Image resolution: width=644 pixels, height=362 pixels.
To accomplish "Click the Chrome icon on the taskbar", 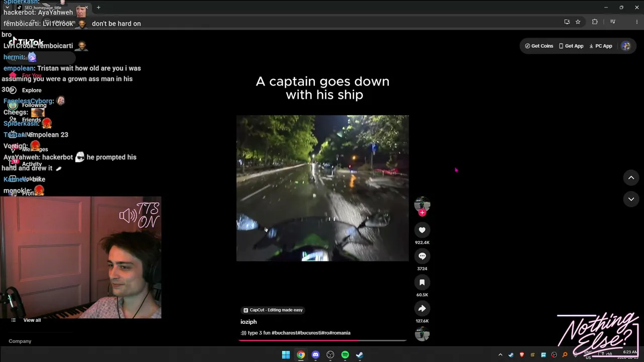I will (300, 355).
